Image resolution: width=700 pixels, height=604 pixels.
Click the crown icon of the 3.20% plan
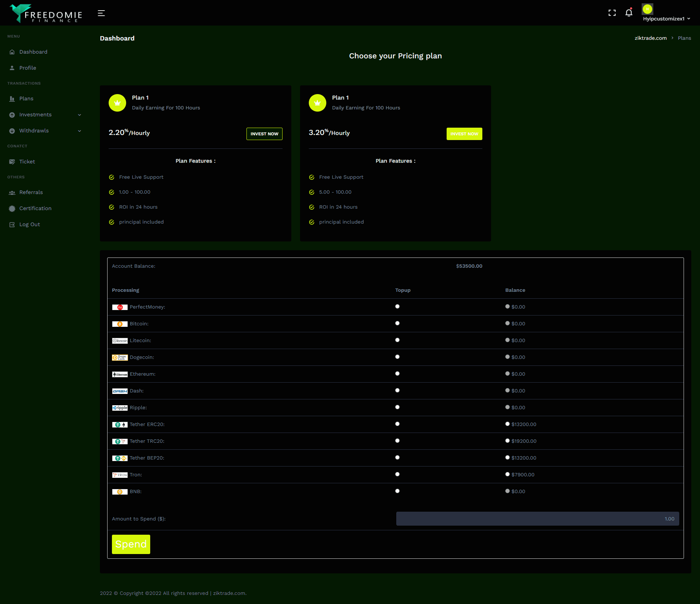pyautogui.click(x=318, y=103)
